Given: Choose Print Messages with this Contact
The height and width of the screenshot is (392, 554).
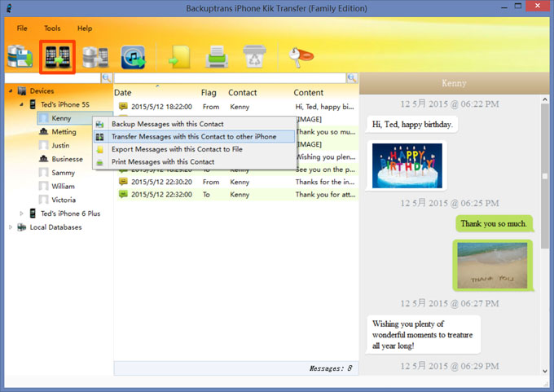Looking at the screenshot, I should pos(194,162).
